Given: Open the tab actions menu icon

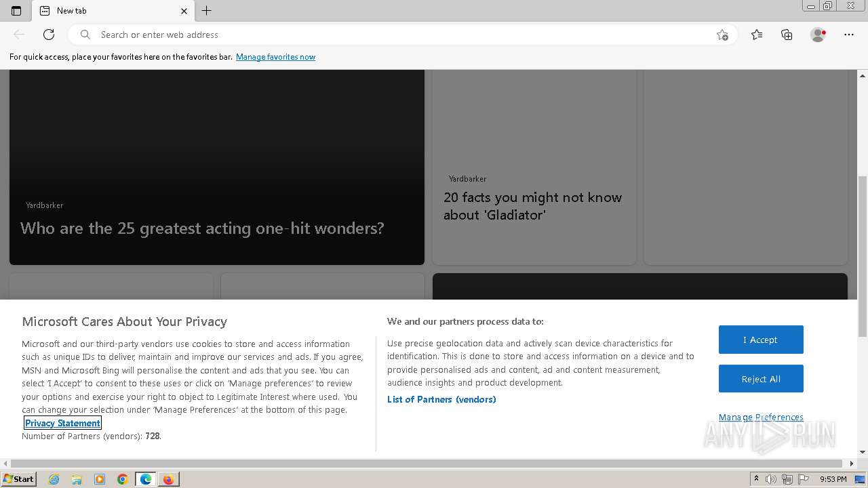Looking at the screenshot, I should [16, 11].
